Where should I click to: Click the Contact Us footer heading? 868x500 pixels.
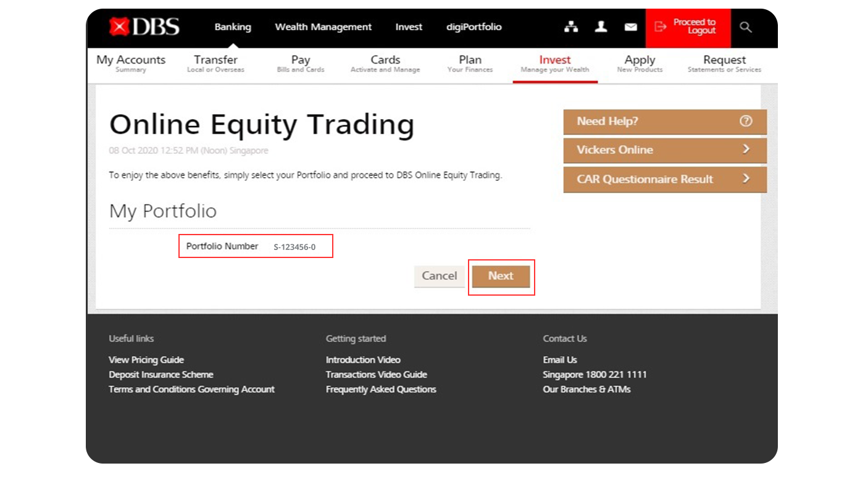[565, 338]
